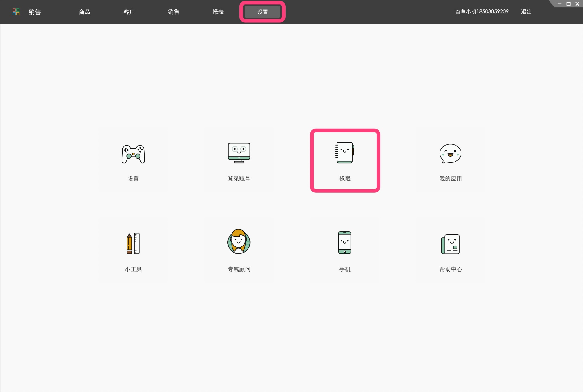
Task: Minimize the application window
Action: click(x=559, y=4)
